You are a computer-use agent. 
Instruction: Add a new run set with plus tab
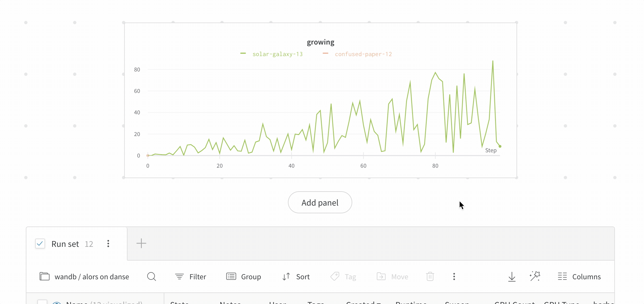[x=141, y=244]
